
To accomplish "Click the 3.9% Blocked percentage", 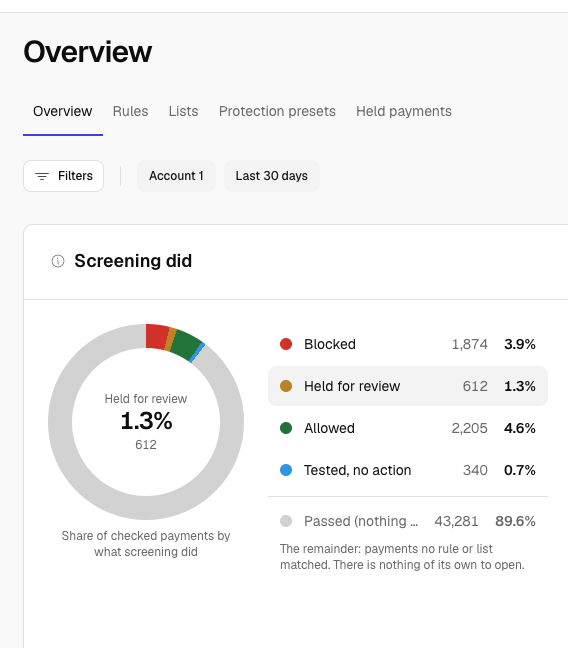I will 520,344.
